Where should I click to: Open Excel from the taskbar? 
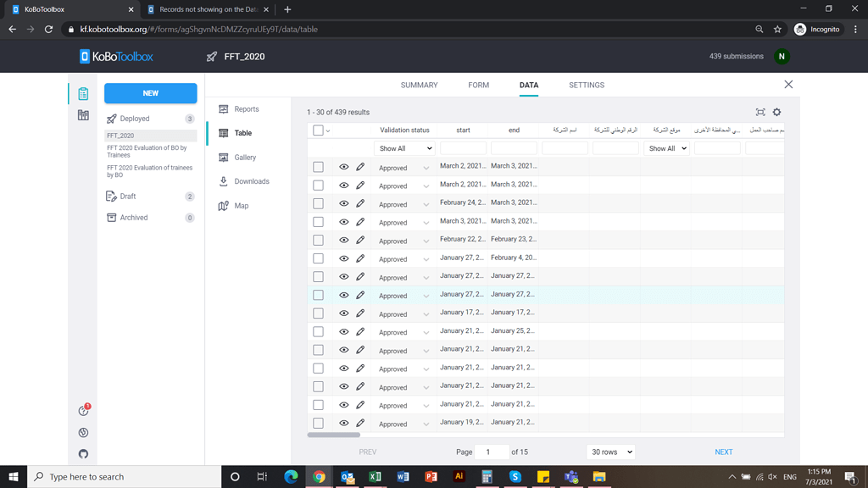375,477
